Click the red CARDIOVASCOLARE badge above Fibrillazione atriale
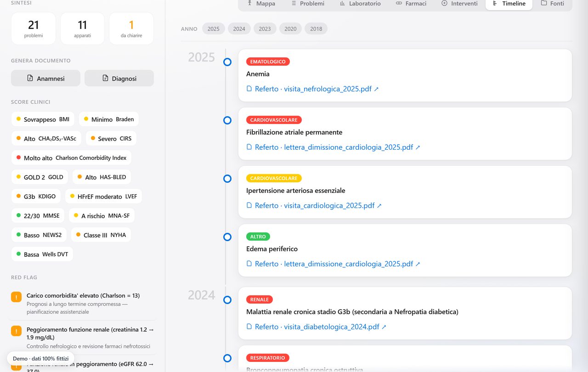 point(274,120)
